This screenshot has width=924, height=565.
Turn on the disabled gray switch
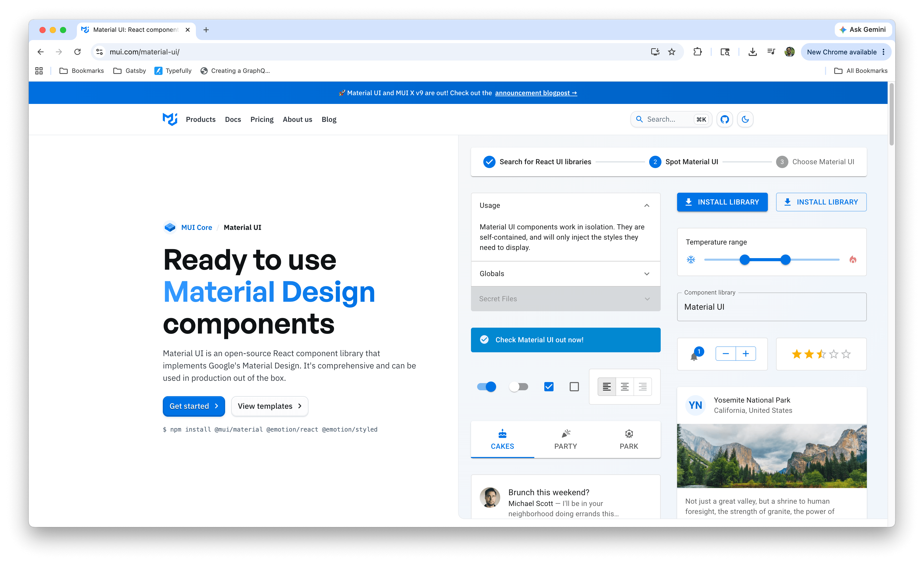[x=519, y=387]
